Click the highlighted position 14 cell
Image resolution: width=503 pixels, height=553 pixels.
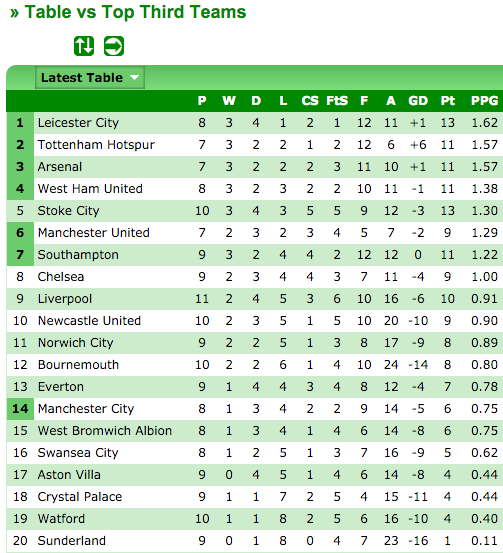click(x=20, y=409)
